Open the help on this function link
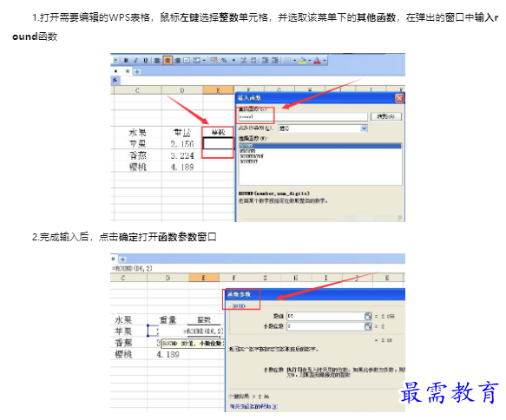 coord(253,406)
